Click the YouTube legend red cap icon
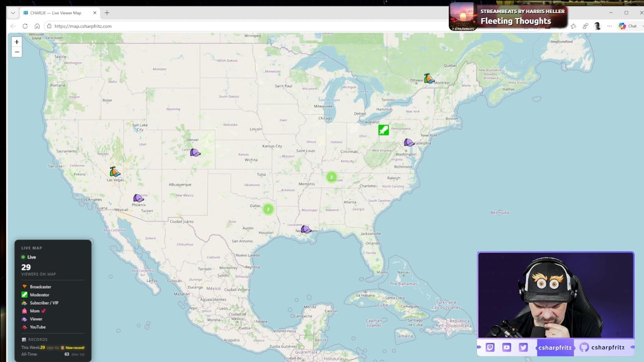The image size is (644, 362). [x=24, y=327]
